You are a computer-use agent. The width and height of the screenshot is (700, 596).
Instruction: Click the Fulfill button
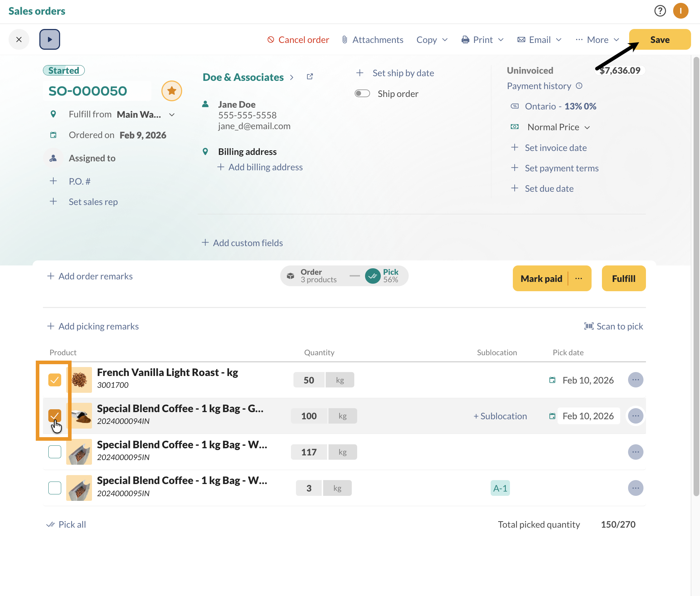pos(623,278)
